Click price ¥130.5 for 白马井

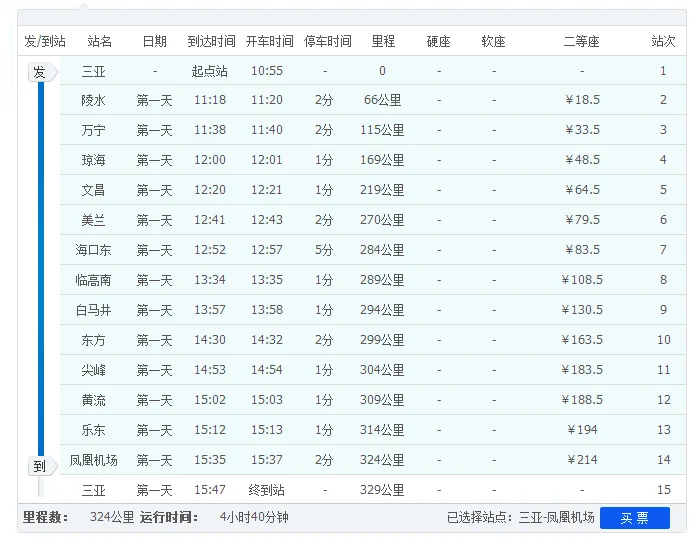tap(582, 310)
